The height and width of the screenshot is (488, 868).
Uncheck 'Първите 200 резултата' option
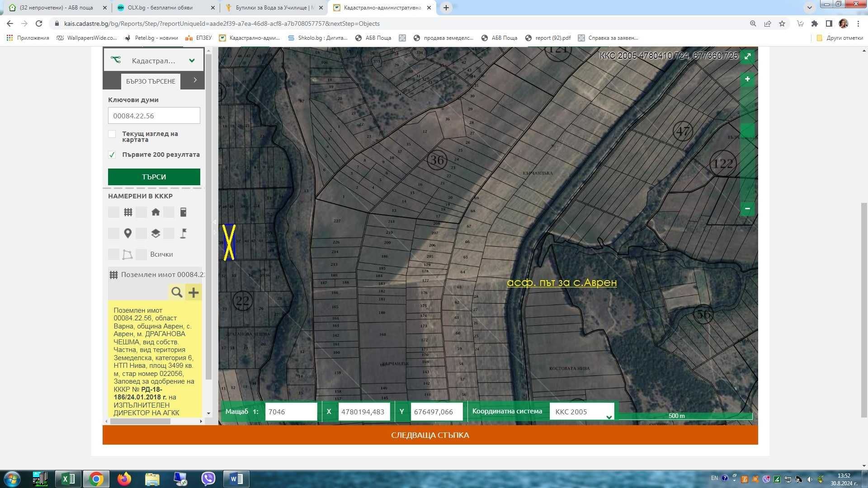point(112,155)
